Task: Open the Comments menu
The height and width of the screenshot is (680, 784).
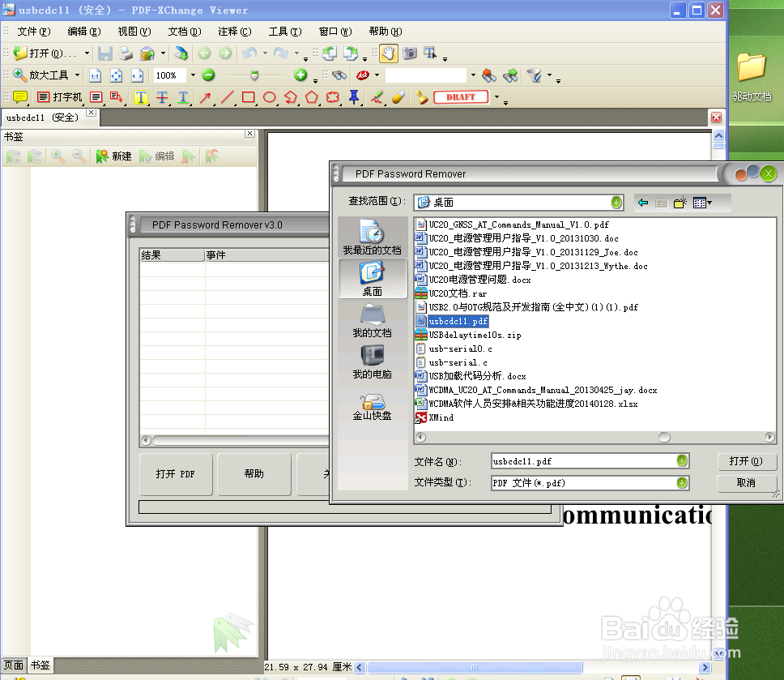Action: coord(235,32)
